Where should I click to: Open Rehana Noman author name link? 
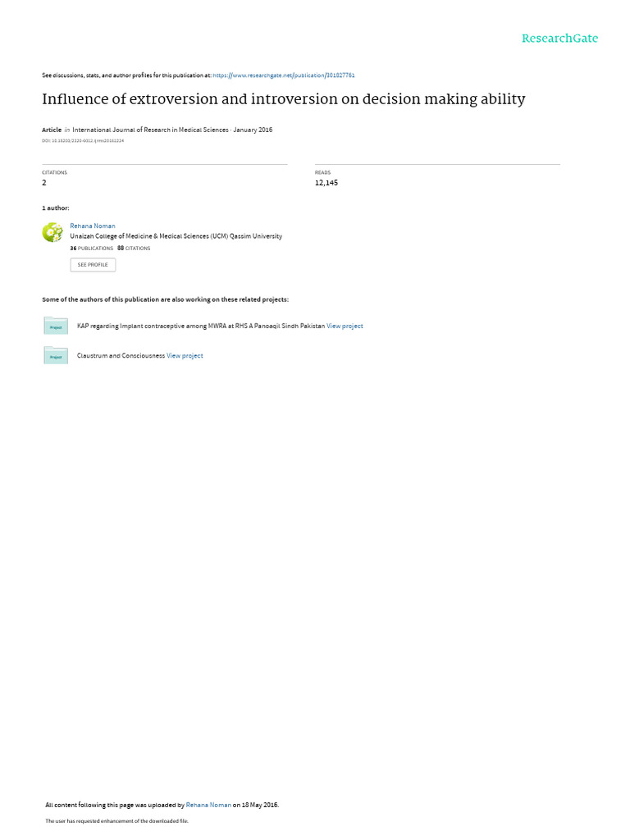tap(93, 226)
